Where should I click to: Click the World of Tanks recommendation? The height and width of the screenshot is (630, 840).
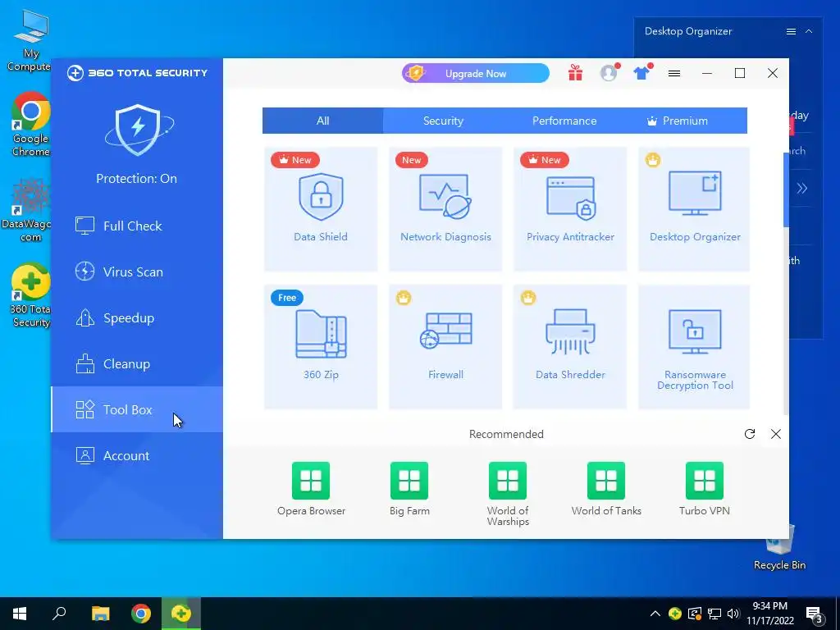606,489
